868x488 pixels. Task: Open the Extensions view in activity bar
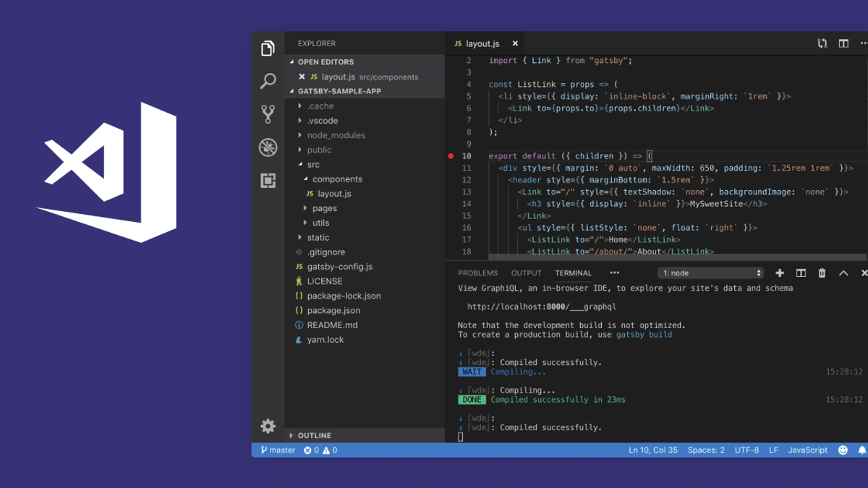pos(268,181)
